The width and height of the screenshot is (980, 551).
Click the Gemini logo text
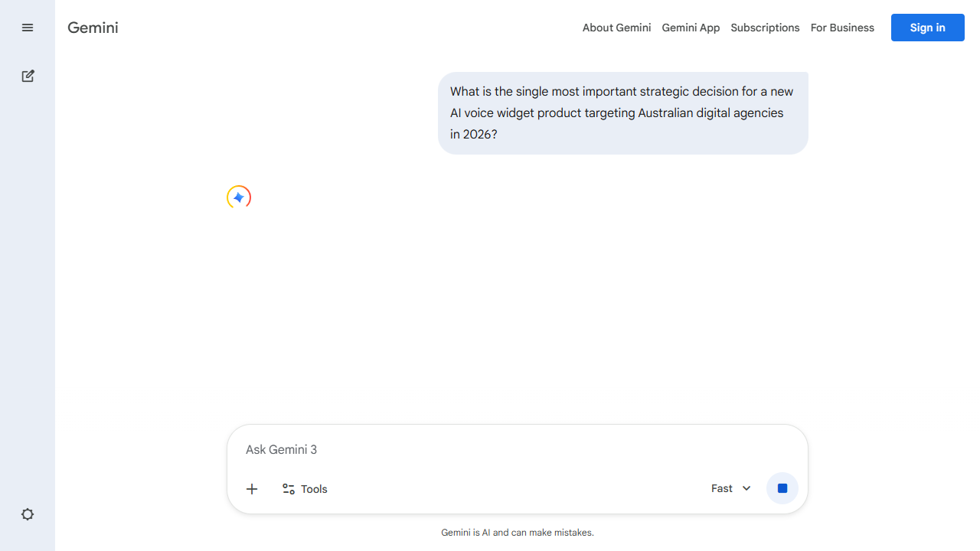point(93,28)
